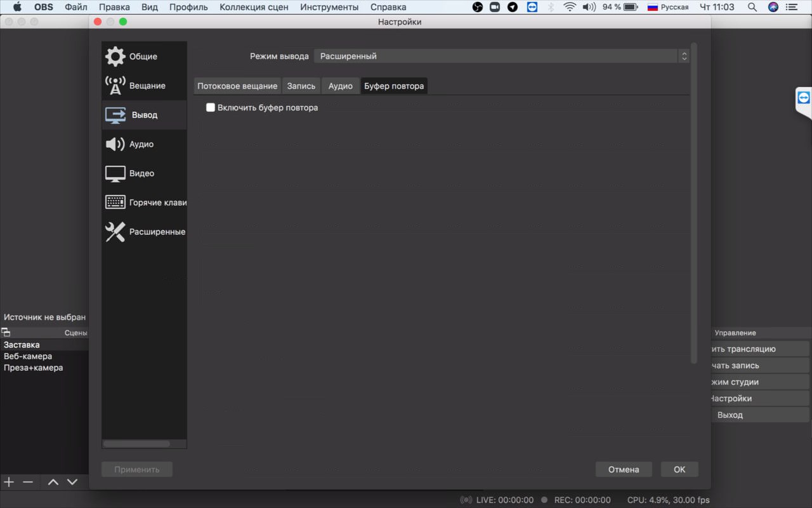The width and height of the screenshot is (812, 508).
Task: Move scene up with arrow icon
Action: [53, 482]
